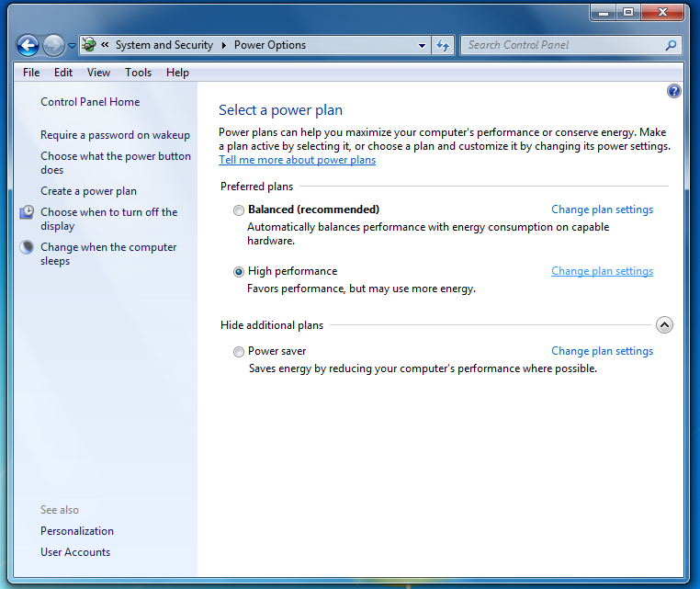Screen dimensions: 700x589
Task: Maximize the Power Options window
Action: pos(628,13)
